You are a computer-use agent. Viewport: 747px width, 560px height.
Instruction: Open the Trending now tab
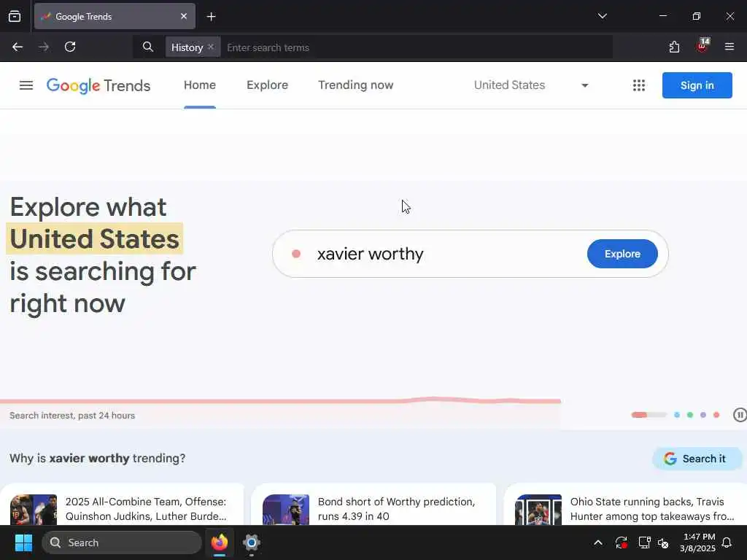(x=356, y=85)
